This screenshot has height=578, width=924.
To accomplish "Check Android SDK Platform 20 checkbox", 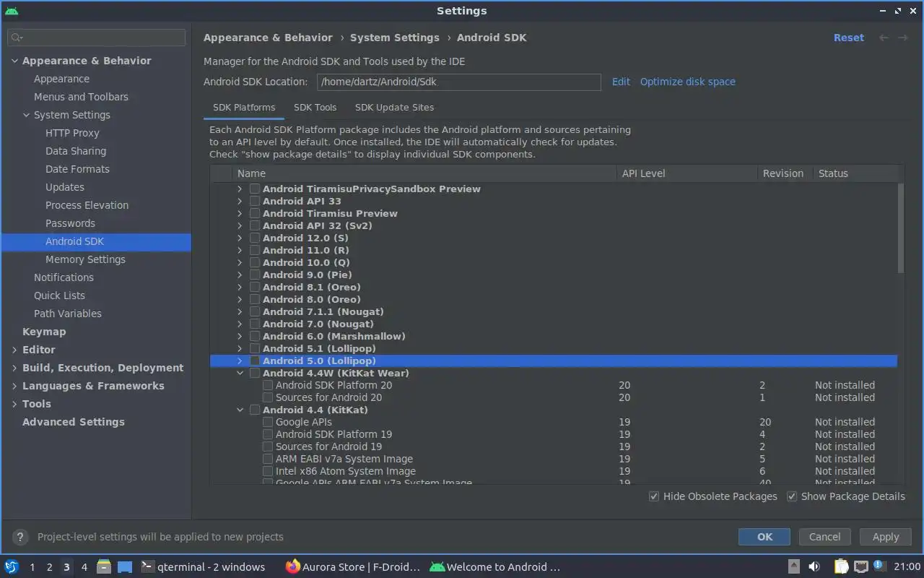I will [268, 385].
